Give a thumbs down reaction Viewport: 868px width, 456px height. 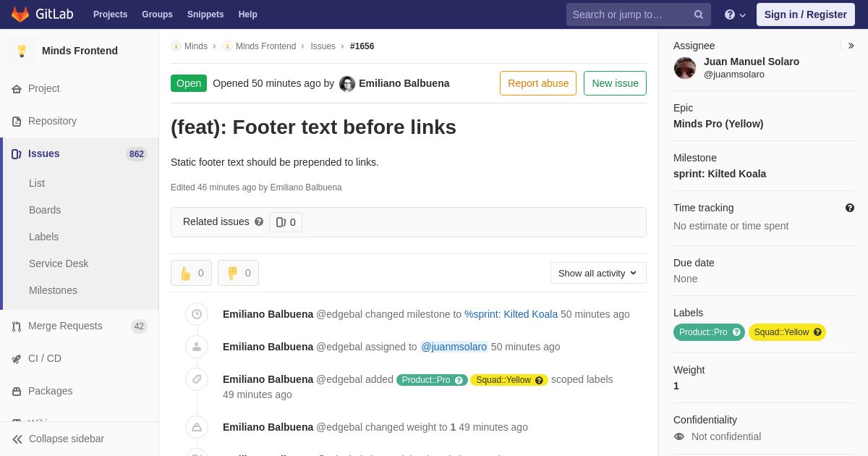pyautogui.click(x=238, y=273)
